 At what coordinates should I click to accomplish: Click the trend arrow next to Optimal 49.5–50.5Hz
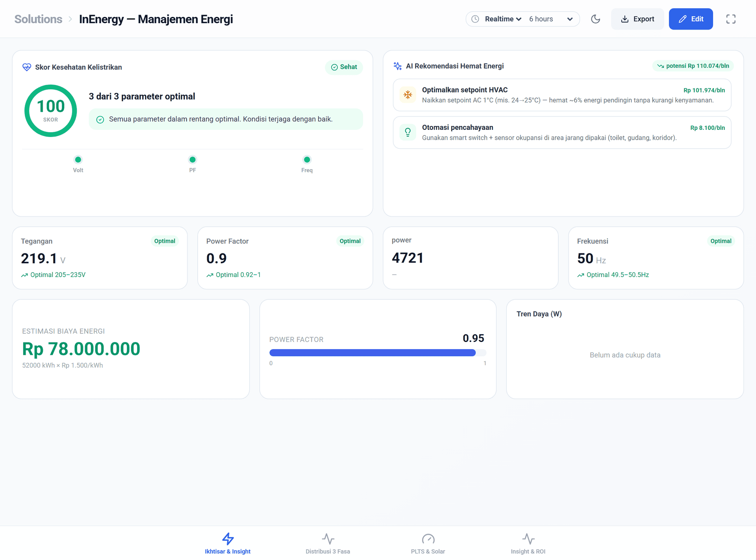pos(581,275)
